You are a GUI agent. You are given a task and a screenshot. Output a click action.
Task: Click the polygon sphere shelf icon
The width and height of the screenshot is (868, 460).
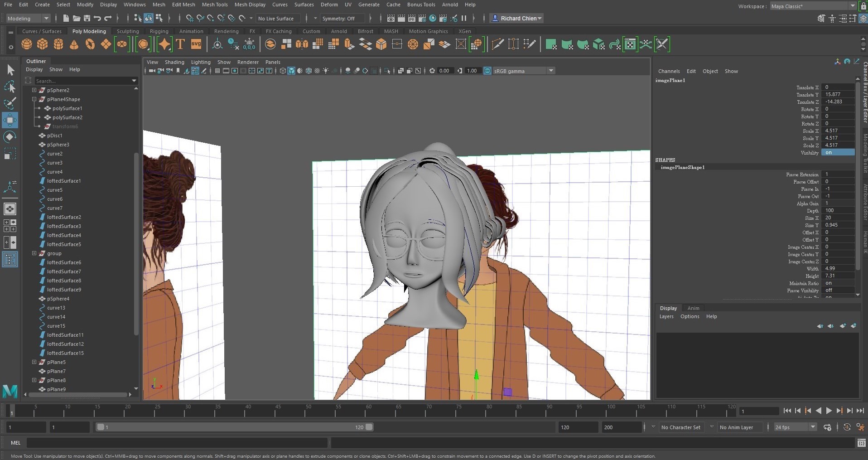[27, 44]
